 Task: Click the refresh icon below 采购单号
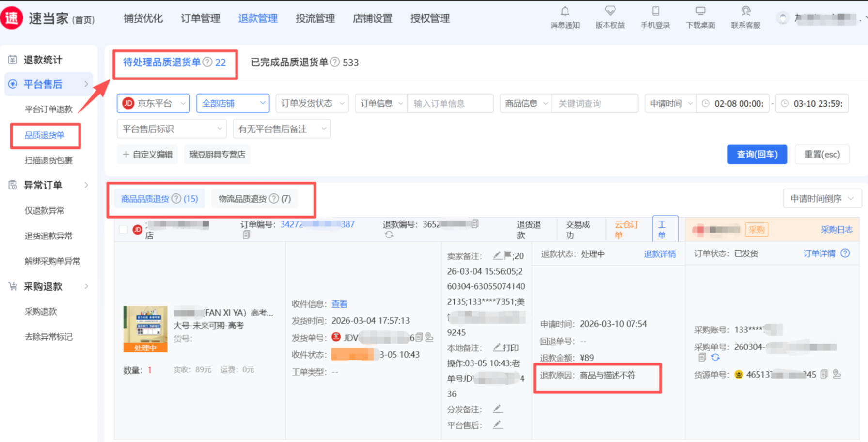[715, 358]
